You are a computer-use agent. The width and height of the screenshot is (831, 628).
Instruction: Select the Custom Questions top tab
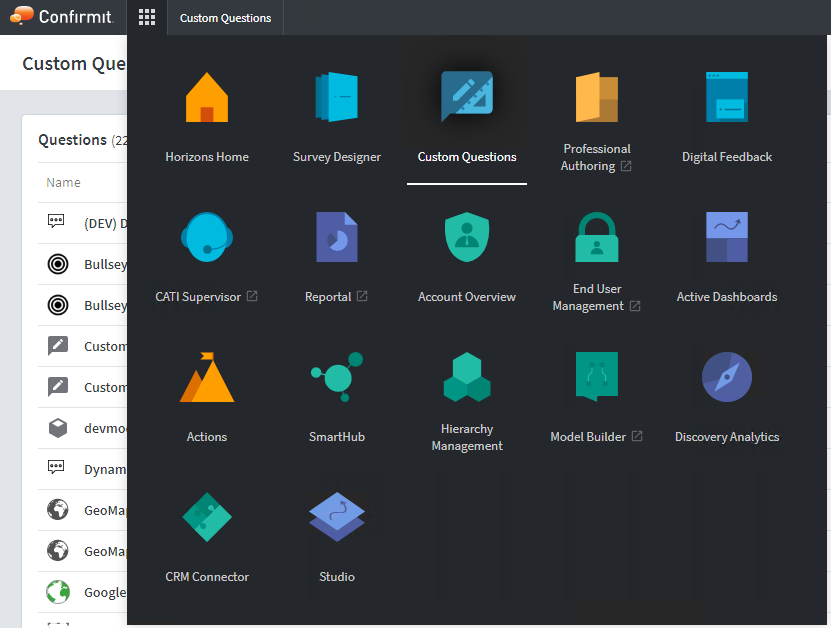tap(225, 17)
